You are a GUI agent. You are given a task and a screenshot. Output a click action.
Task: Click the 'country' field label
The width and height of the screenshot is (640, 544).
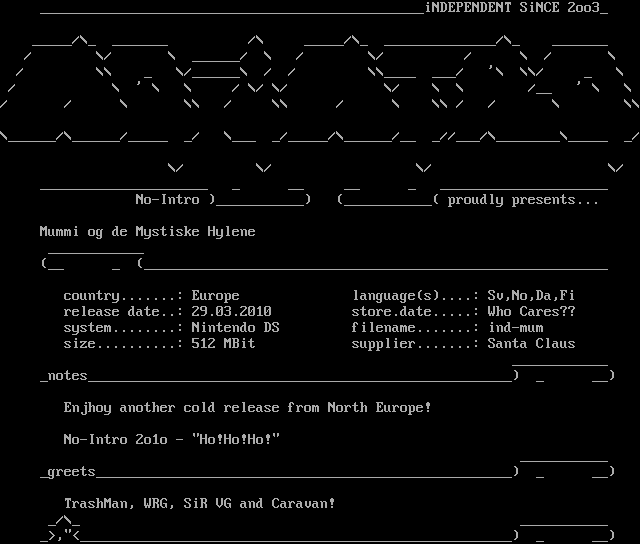pyautogui.click(x=91, y=296)
